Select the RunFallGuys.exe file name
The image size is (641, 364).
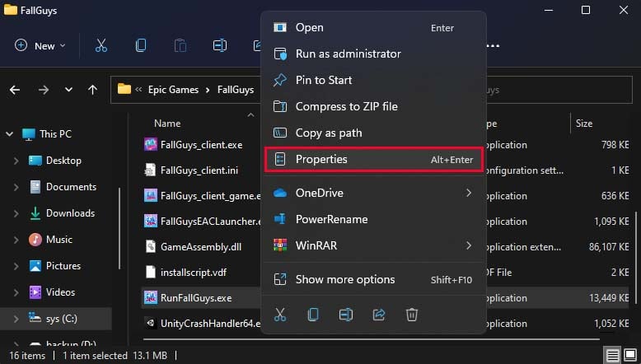tap(196, 298)
